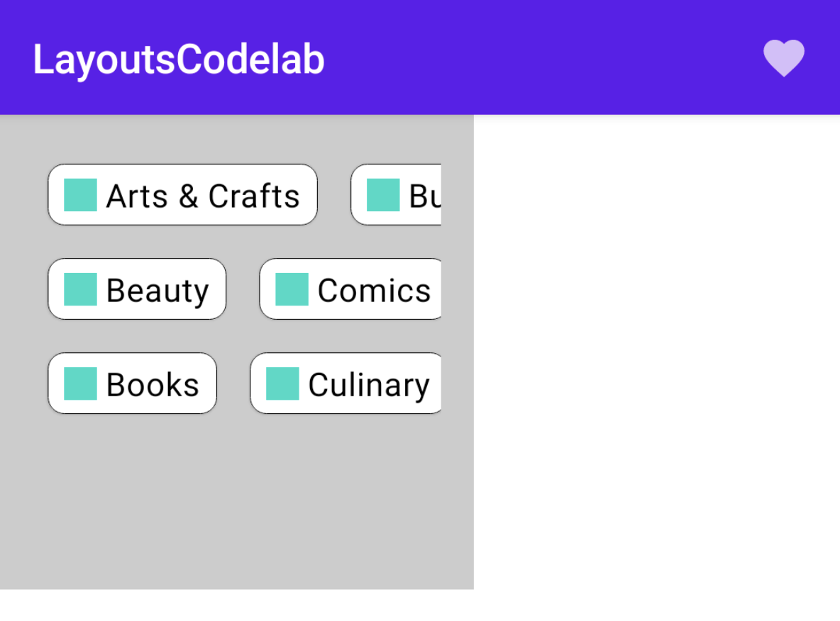840x621 pixels.
Task: Click gray gap between Beauty and Comics chips
Action: 243,289
